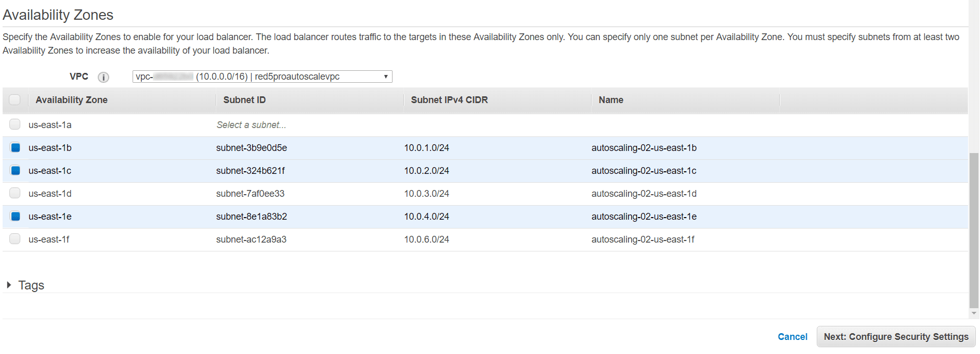Open 'Select a subnet...' for us-east-1a
Image resolution: width=980 pixels, height=354 pixels.
click(x=251, y=125)
